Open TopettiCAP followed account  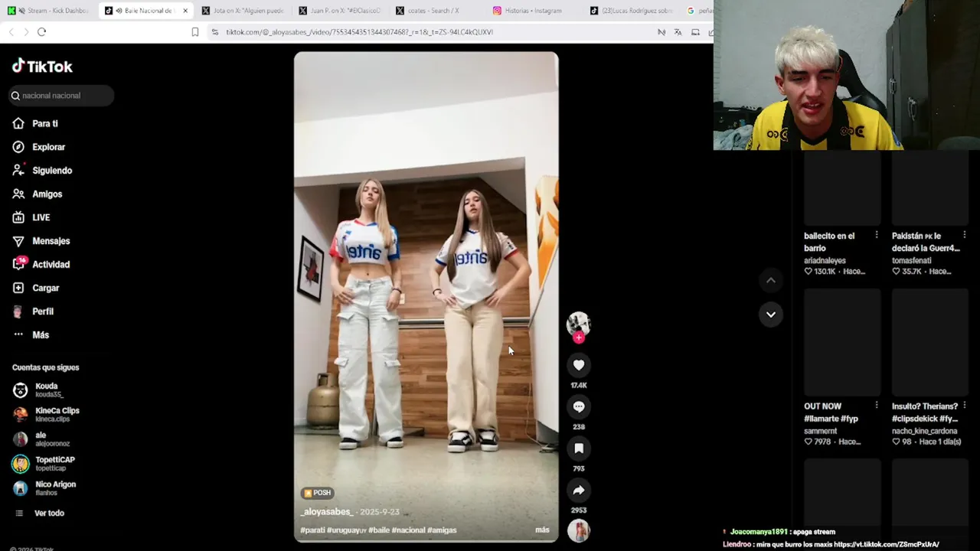[x=44, y=464]
